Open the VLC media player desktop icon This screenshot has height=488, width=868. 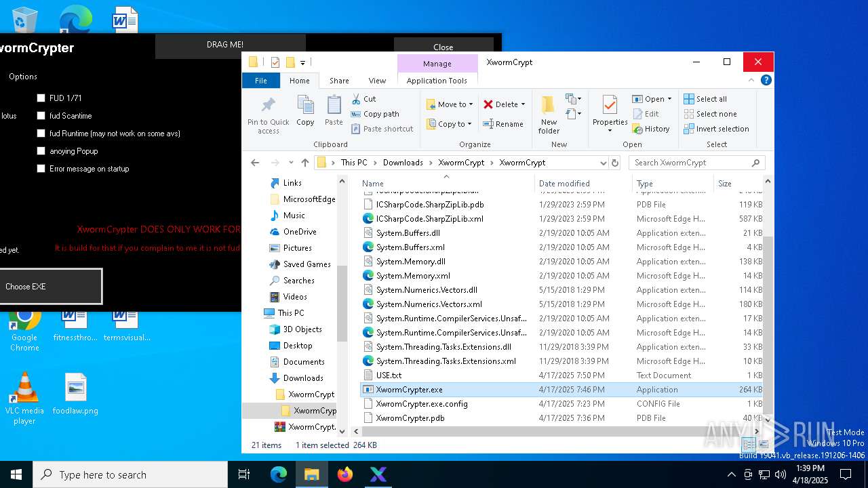pos(24,398)
